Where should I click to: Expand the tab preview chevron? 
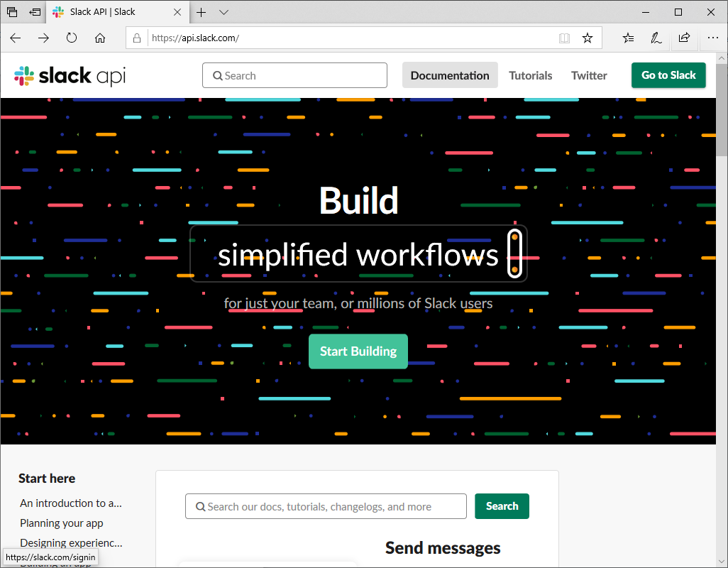(224, 12)
